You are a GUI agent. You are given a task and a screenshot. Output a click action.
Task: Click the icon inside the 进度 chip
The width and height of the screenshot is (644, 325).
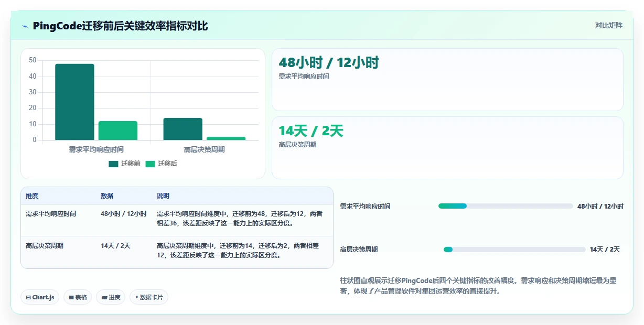(x=104, y=297)
